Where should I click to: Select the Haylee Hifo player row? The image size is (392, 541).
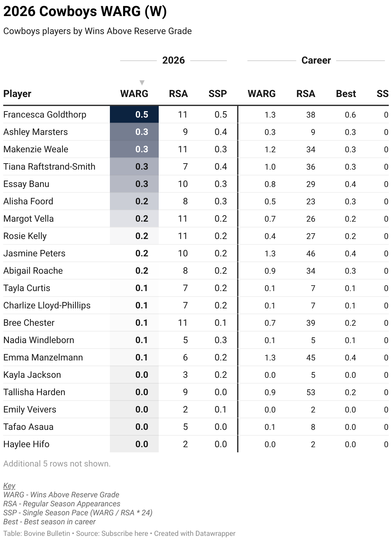196,444
